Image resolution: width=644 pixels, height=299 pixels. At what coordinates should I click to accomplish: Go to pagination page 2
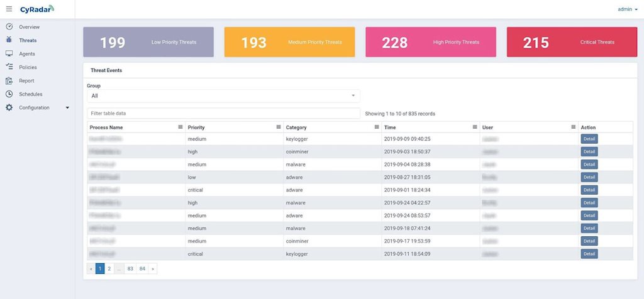109,269
